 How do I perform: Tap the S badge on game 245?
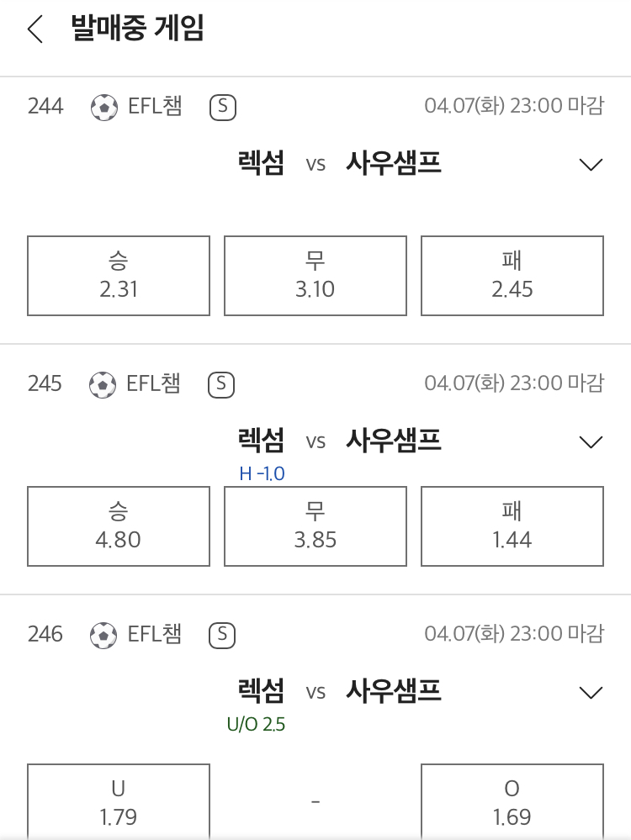click(x=221, y=384)
